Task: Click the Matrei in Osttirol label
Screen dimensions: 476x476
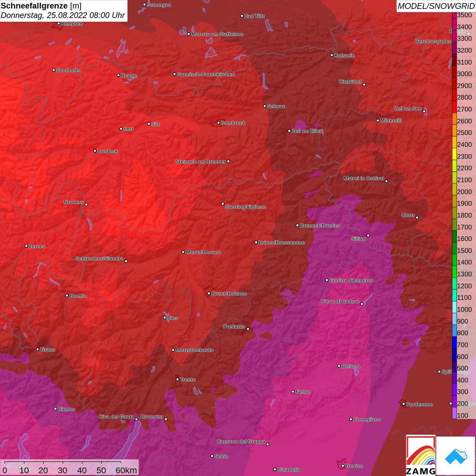Action: [364, 178]
